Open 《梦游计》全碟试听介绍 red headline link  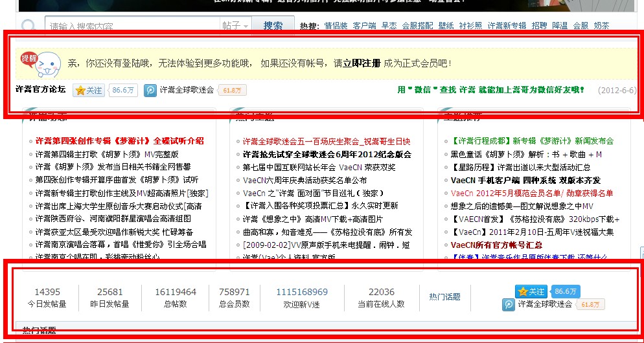119,141
